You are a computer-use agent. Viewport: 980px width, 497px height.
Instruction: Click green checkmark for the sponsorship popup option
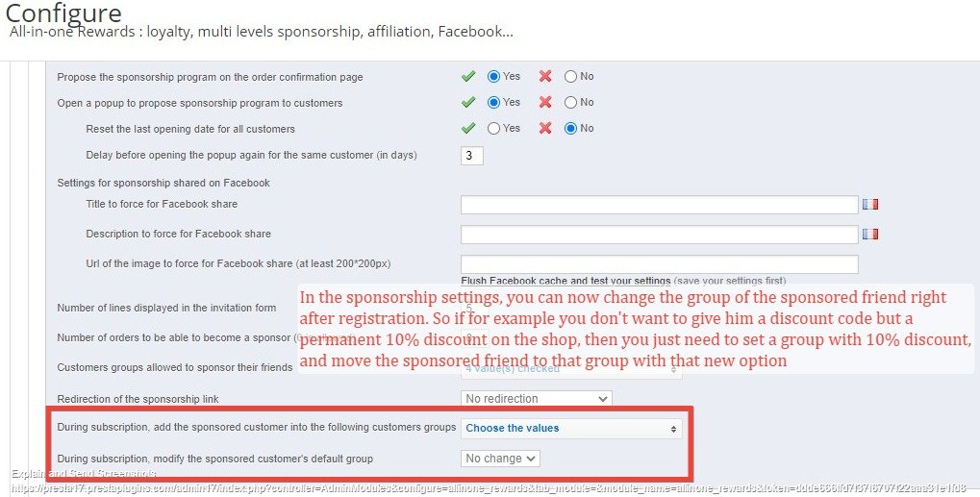pyautogui.click(x=468, y=102)
